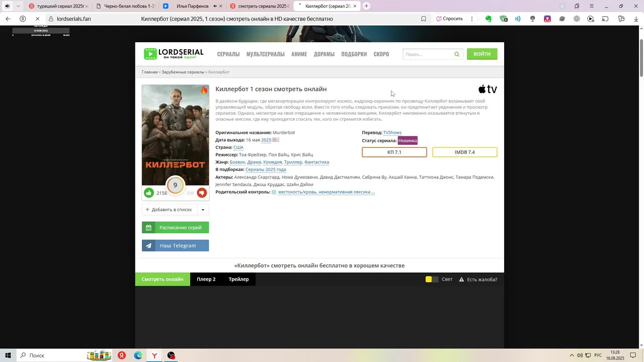Click the Спросить assistant button
Image resolution: width=644 pixels, height=362 pixels.
[x=449, y=19]
